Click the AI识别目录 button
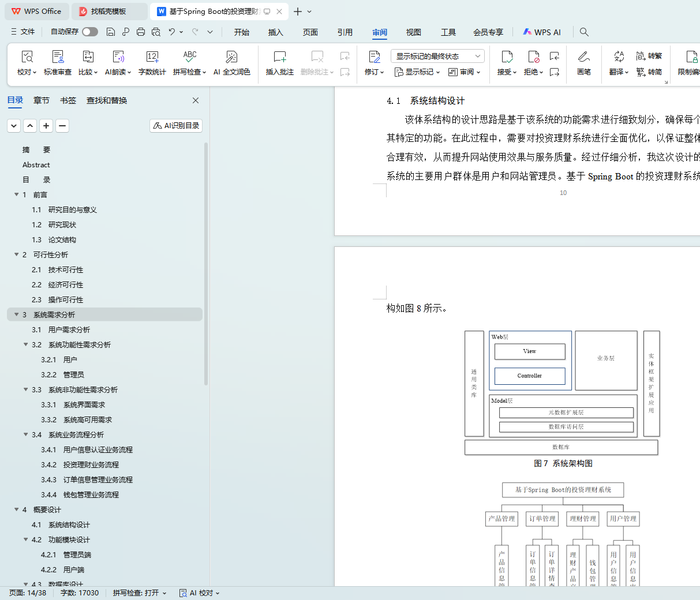 pos(176,125)
